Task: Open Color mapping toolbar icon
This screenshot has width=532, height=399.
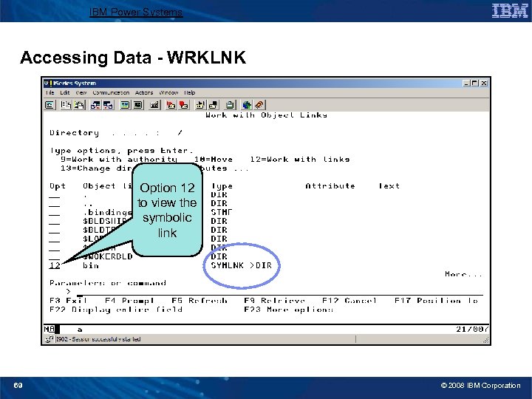Action: (137, 105)
